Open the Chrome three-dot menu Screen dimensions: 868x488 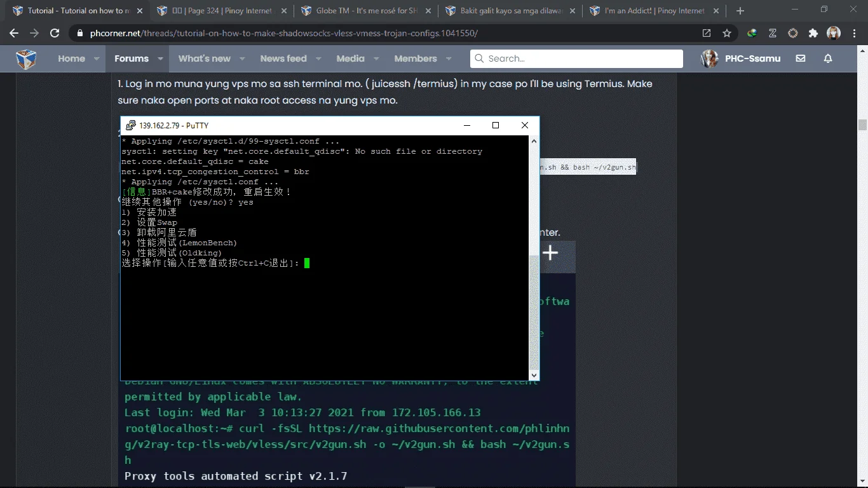click(x=854, y=33)
